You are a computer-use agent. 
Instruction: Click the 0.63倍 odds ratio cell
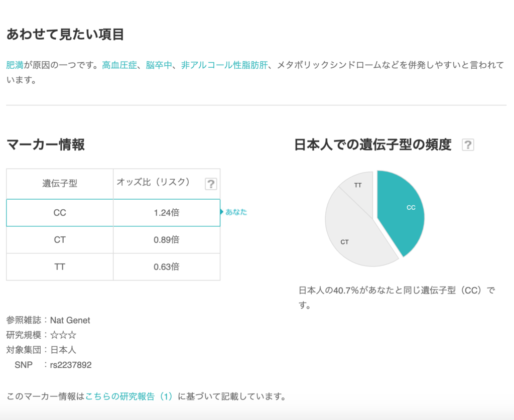pyautogui.click(x=166, y=267)
